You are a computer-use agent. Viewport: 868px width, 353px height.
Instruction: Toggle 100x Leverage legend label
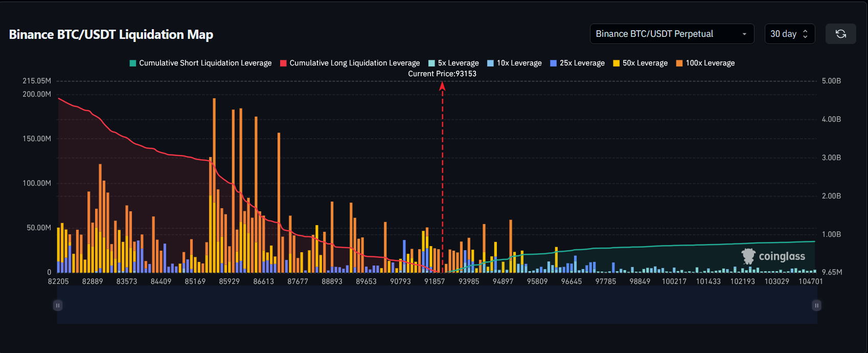point(710,63)
